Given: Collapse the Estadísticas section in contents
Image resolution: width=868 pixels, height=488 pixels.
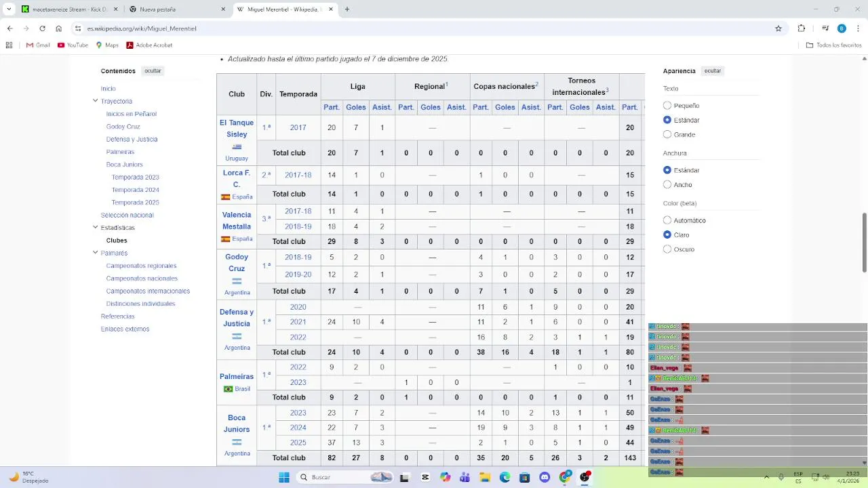Looking at the screenshot, I should click(96, 228).
